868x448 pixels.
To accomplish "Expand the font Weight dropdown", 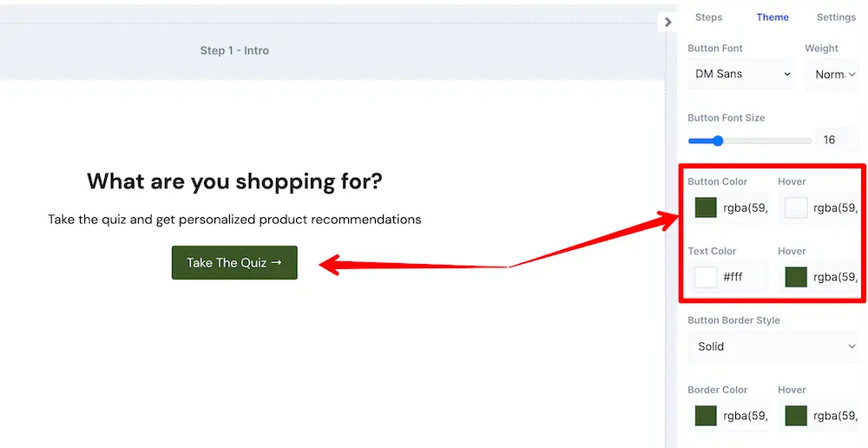I will pyautogui.click(x=834, y=75).
